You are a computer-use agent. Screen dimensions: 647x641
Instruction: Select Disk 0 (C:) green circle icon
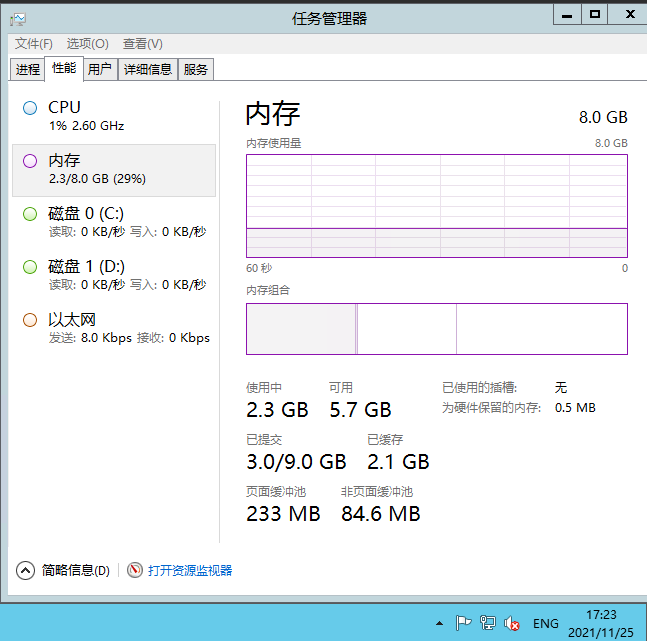click(30, 213)
